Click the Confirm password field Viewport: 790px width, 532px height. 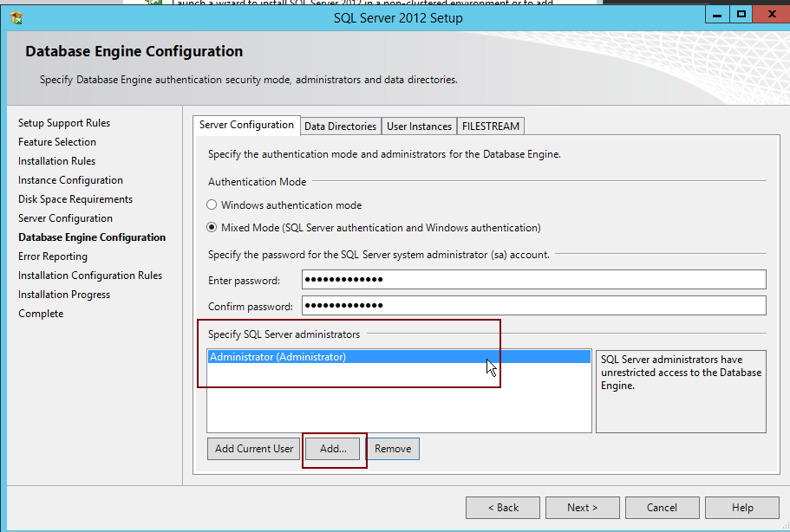point(533,306)
